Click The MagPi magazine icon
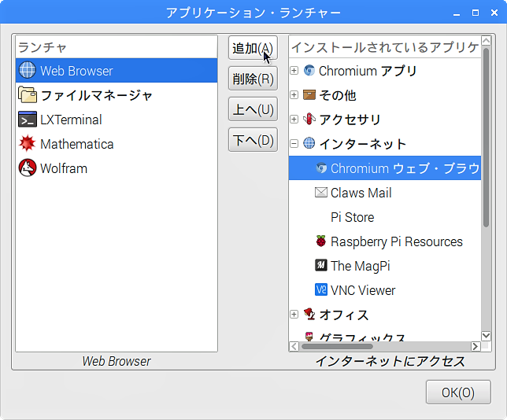The width and height of the screenshot is (507, 420). [x=321, y=266]
